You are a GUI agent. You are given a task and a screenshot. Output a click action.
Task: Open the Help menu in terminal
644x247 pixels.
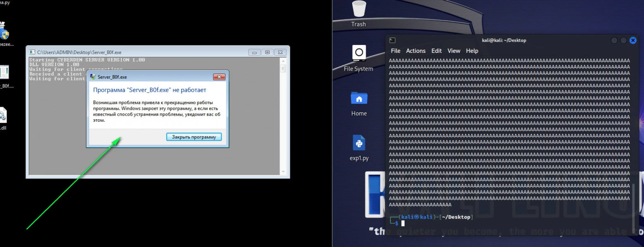point(472,51)
